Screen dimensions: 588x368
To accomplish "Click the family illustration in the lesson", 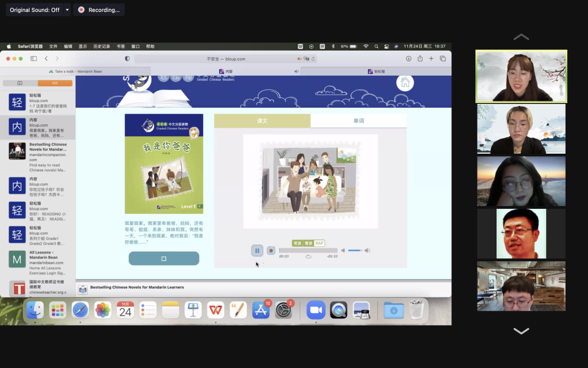I will (309, 181).
